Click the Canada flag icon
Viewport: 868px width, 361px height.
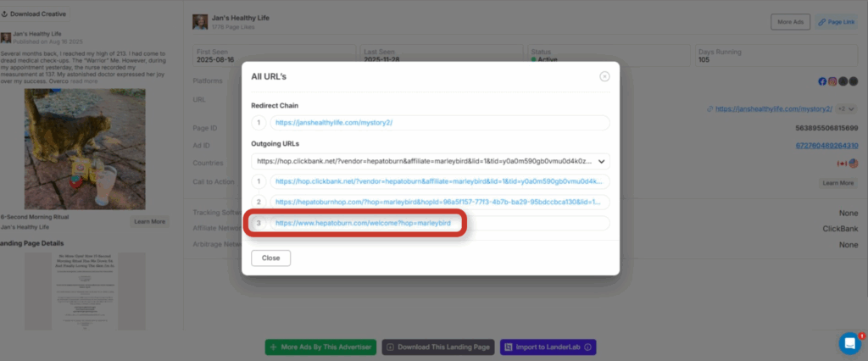coord(842,163)
